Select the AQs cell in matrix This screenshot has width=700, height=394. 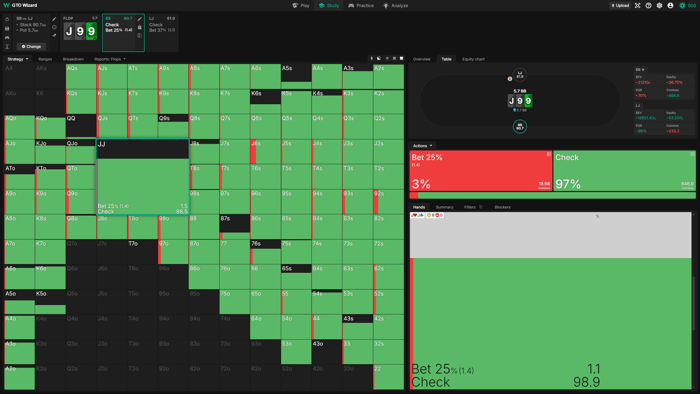tap(81, 76)
